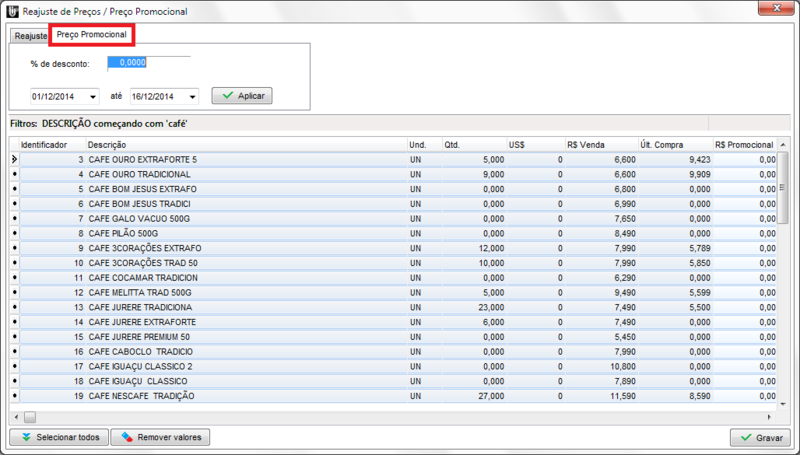
Task: Click the horizontal scrollbar thumb below the table
Action: pos(30,417)
